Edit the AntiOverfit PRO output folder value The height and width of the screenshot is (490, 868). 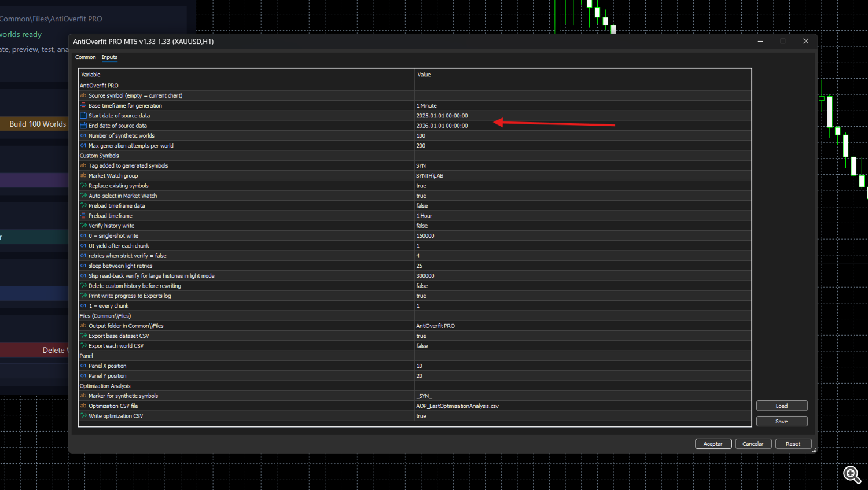click(x=435, y=326)
